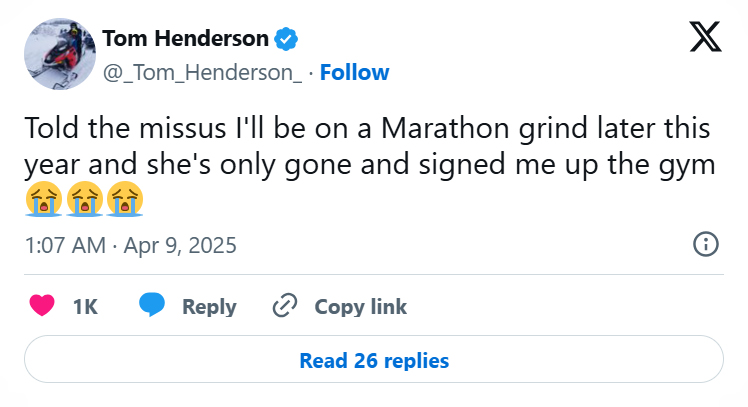Click the first crying emoji
The height and width of the screenshot is (407, 748).
pos(42,201)
